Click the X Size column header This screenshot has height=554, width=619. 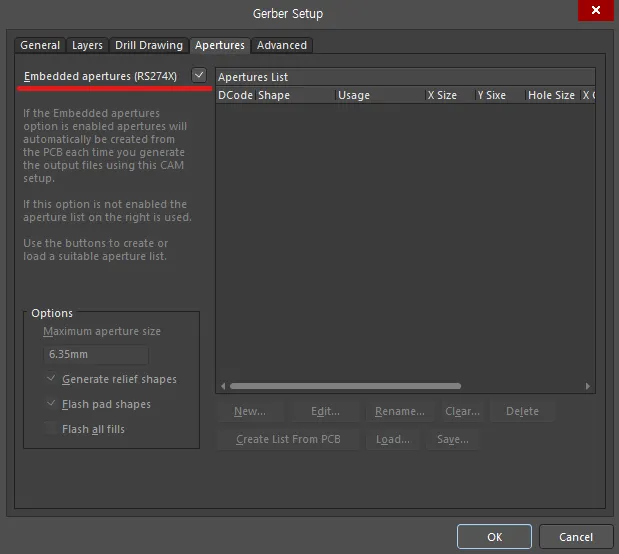pos(450,95)
